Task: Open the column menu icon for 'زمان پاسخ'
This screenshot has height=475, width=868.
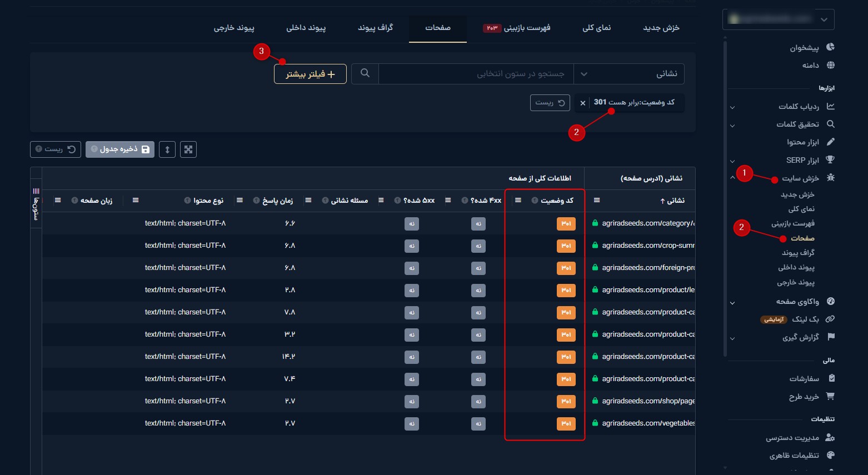Action: (240, 201)
